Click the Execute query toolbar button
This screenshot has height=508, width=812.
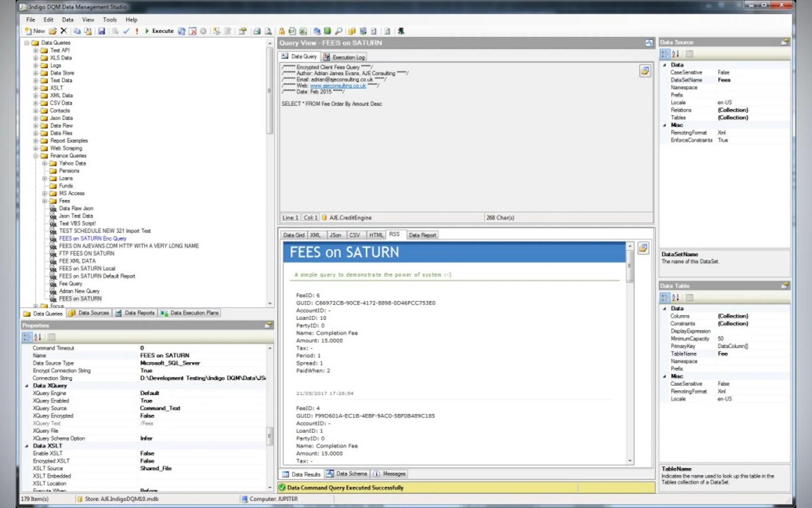(159, 31)
